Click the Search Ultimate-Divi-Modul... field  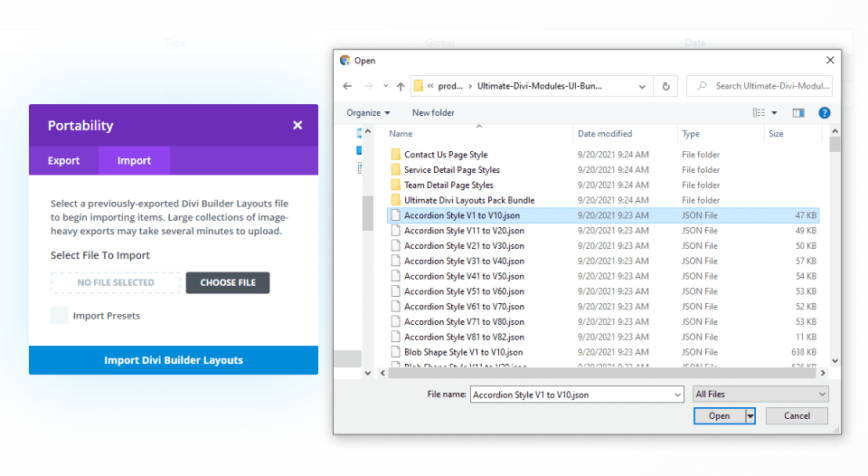[759, 86]
